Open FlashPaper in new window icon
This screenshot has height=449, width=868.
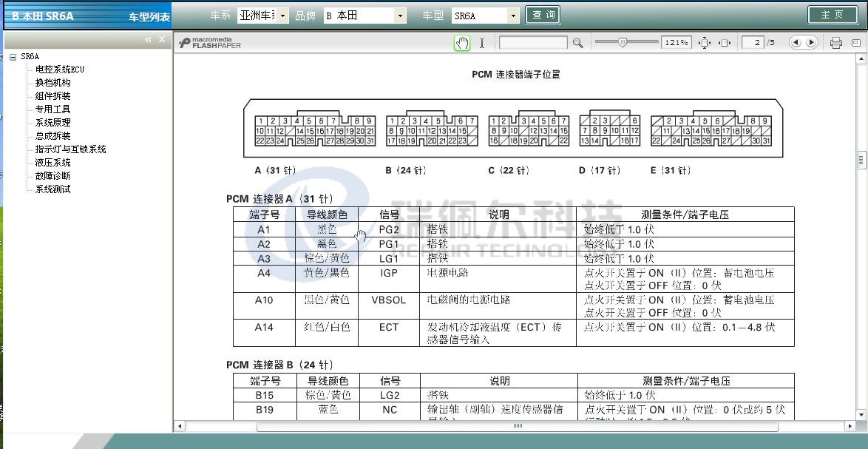click(x=856, y=43)
